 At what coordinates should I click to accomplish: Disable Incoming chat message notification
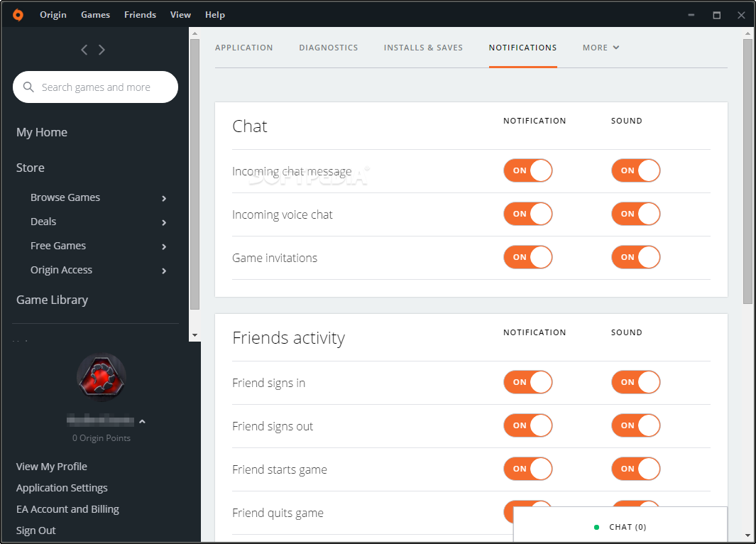pos(528,170)
